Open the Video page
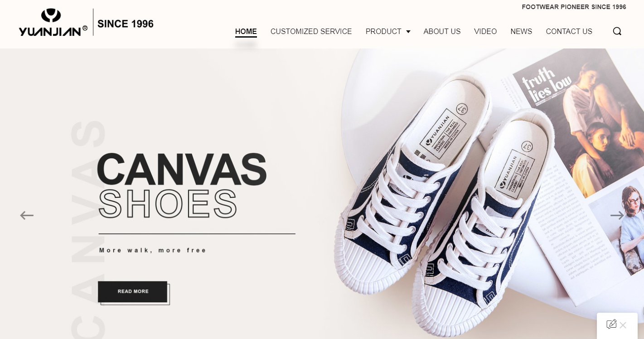This screenshot has height=339, width=644. point(485,31)
